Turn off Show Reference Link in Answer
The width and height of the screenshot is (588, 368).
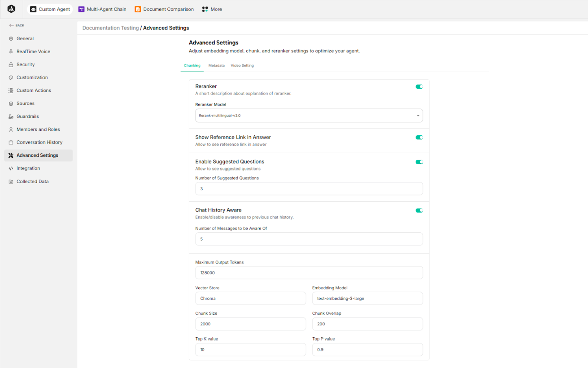pyautogui.click(x=419, y=137)
